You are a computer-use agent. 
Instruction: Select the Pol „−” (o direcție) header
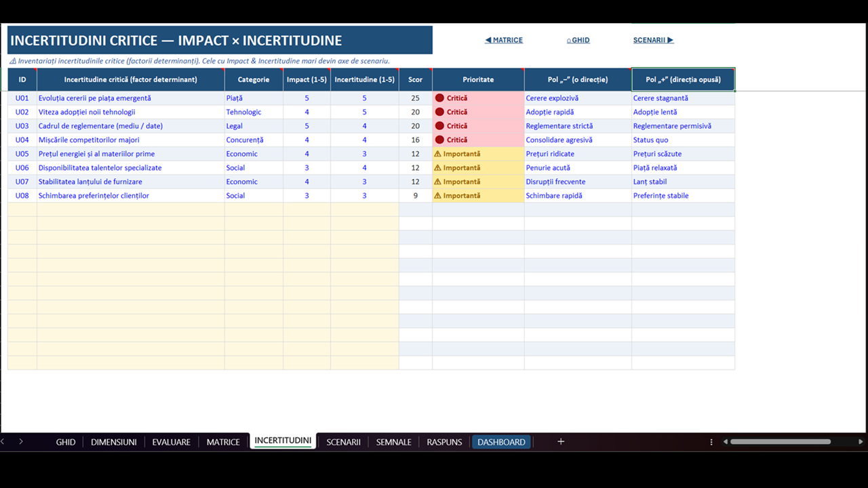[578, 79]
